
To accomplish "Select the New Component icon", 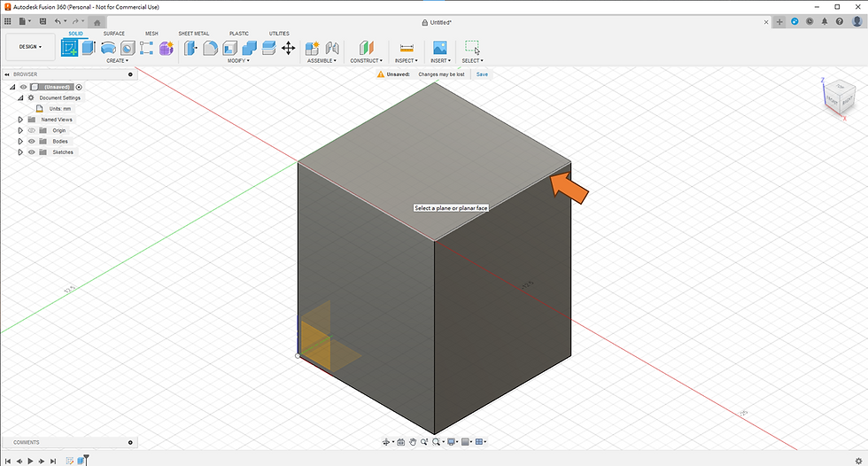I will 312,48.
